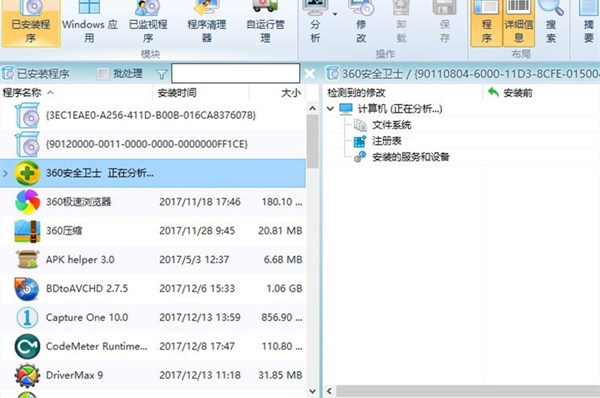
Task: Click the DriverMax 9 icon
Action: [27, 375]
